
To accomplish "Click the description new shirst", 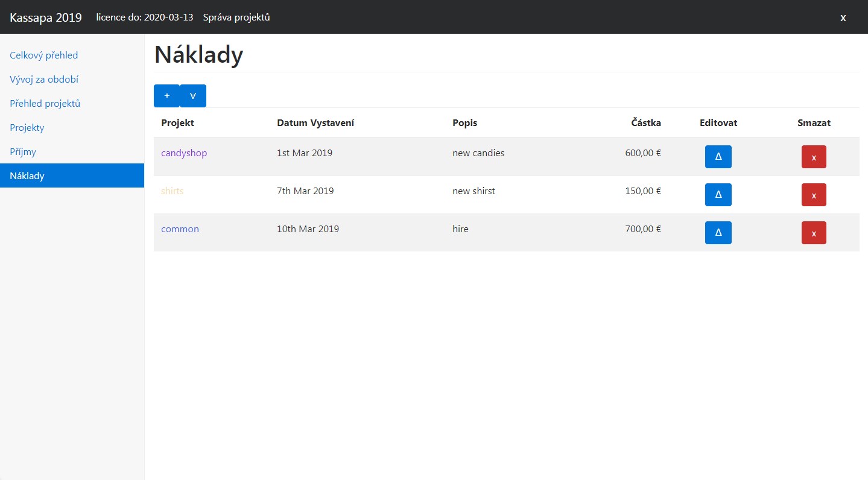I will 474,191.
